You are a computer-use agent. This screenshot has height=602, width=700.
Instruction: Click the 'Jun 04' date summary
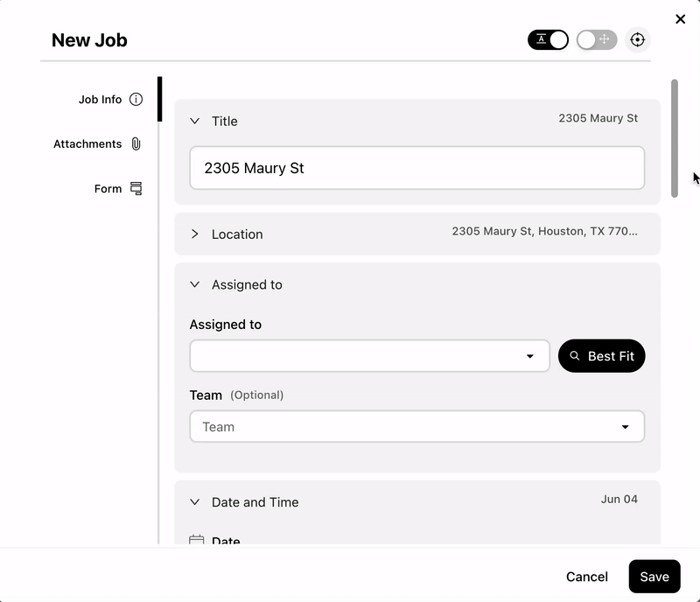click(x=619, y=500)
